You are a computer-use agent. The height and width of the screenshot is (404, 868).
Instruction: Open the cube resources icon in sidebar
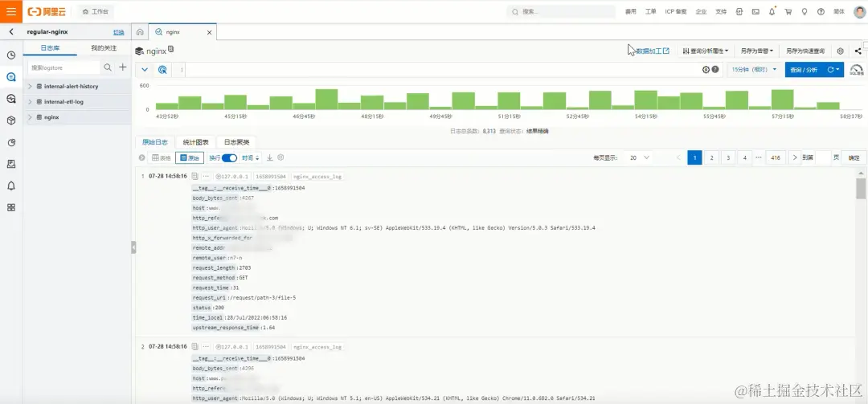11,120
